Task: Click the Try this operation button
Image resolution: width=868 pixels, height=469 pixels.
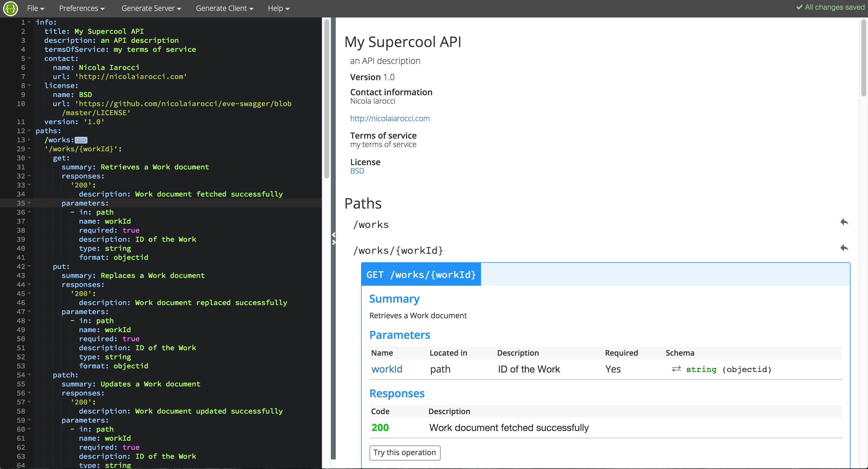Action: [404, 452]
